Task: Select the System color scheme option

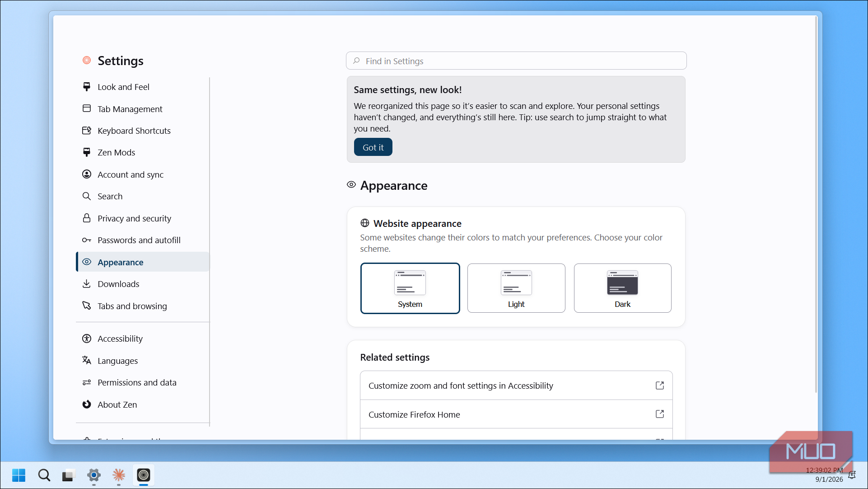Action: pyautogui.click(x=410, y=288)
